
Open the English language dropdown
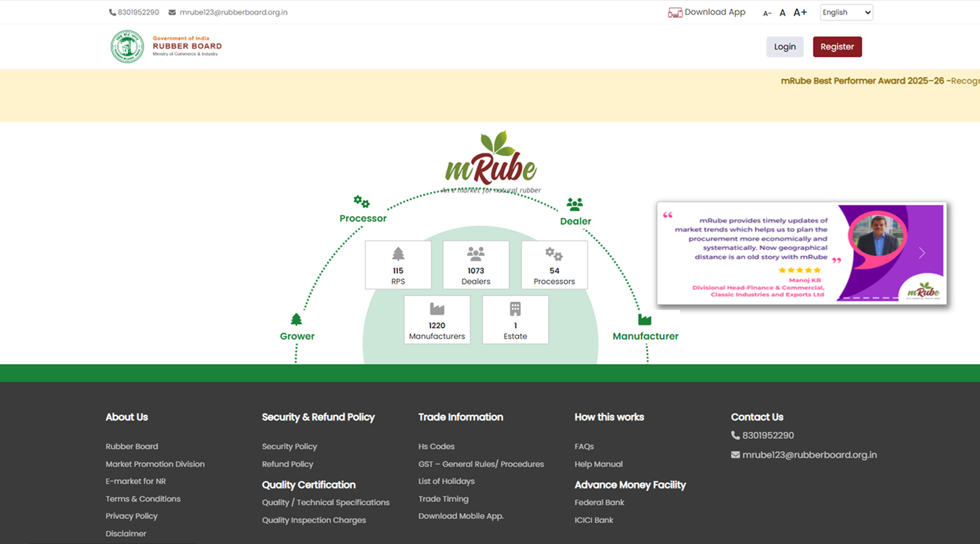tap(846, 12)
